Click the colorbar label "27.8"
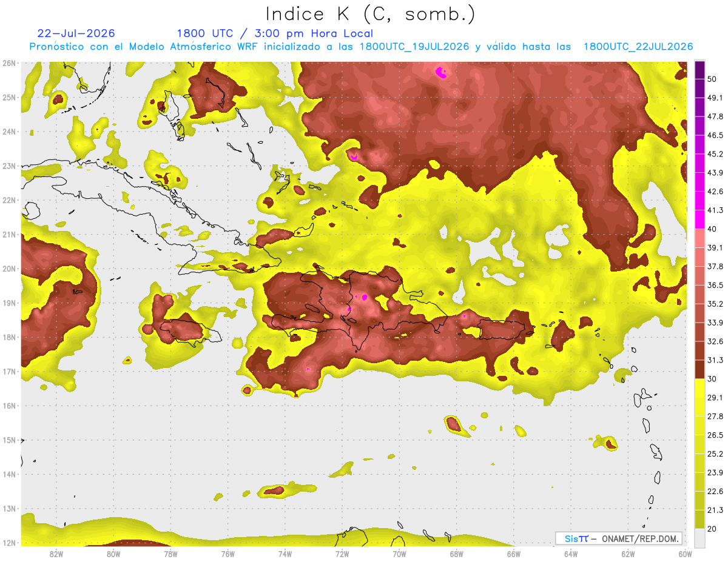Image resolution: width=728 pixels, height=562 pixels. (x=715, y=416)
